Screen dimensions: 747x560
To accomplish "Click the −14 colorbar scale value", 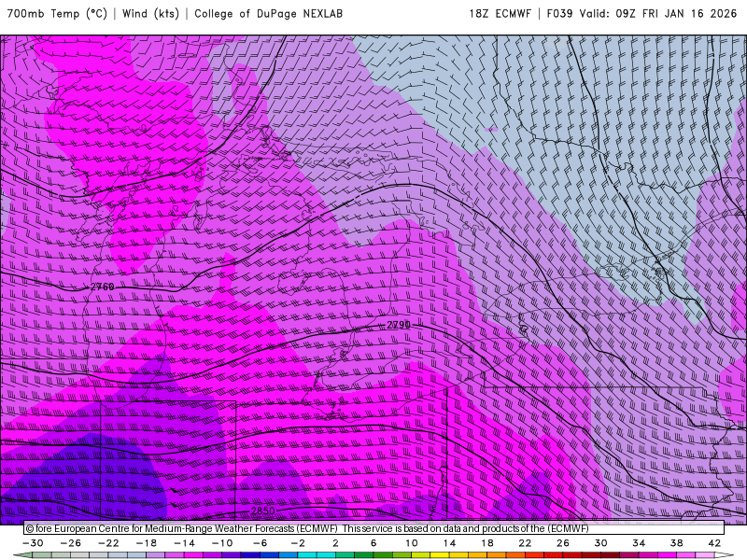I will [184, 543].
